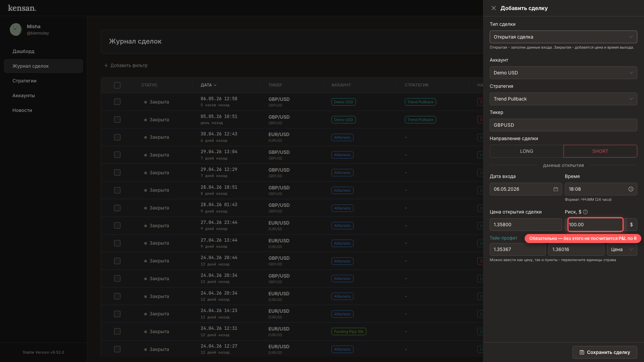This screenshot has width=644, height=362.
Task: Check the row dated 28.04.26 01:43
Action: pyautogui.click(x=117, y=208)
